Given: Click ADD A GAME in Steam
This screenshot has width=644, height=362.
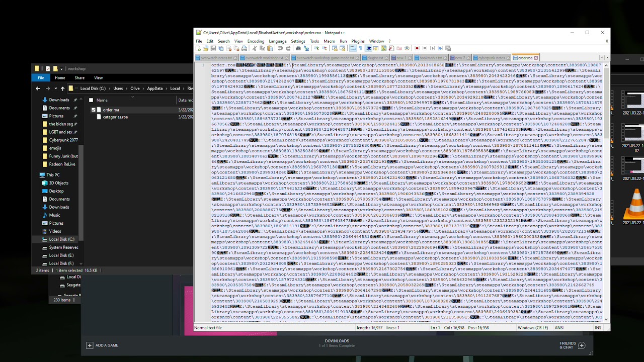Looking at the screenshot, I should tap(102, 345).
